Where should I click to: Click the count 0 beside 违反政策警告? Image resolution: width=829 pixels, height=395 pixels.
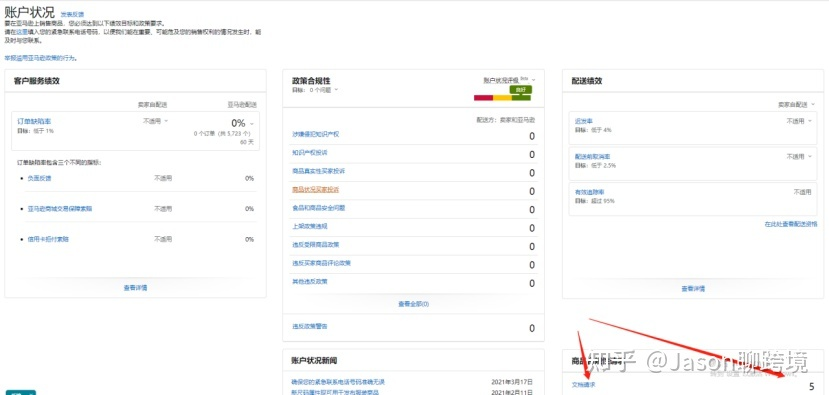tap(532, 329)
